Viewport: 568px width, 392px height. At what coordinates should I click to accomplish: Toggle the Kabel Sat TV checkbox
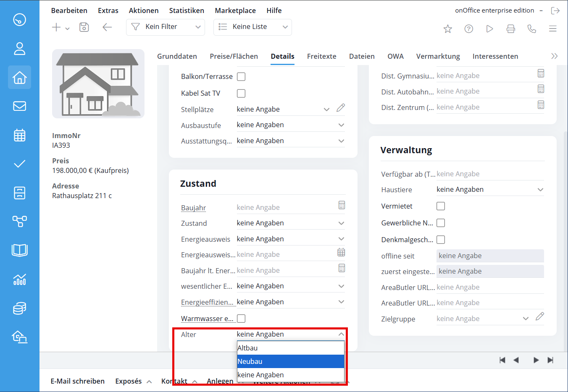coord(241,94)
